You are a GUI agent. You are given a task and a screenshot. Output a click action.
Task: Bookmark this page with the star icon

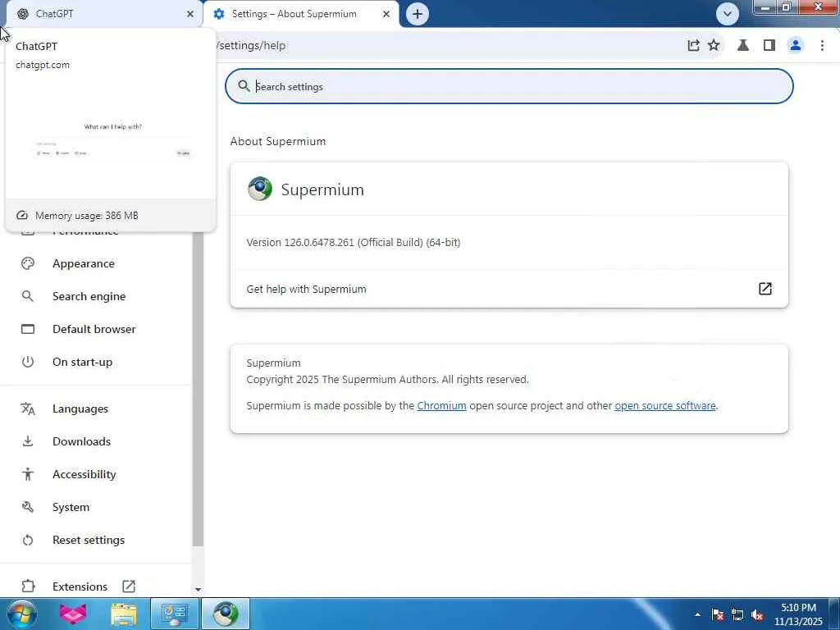714,46
